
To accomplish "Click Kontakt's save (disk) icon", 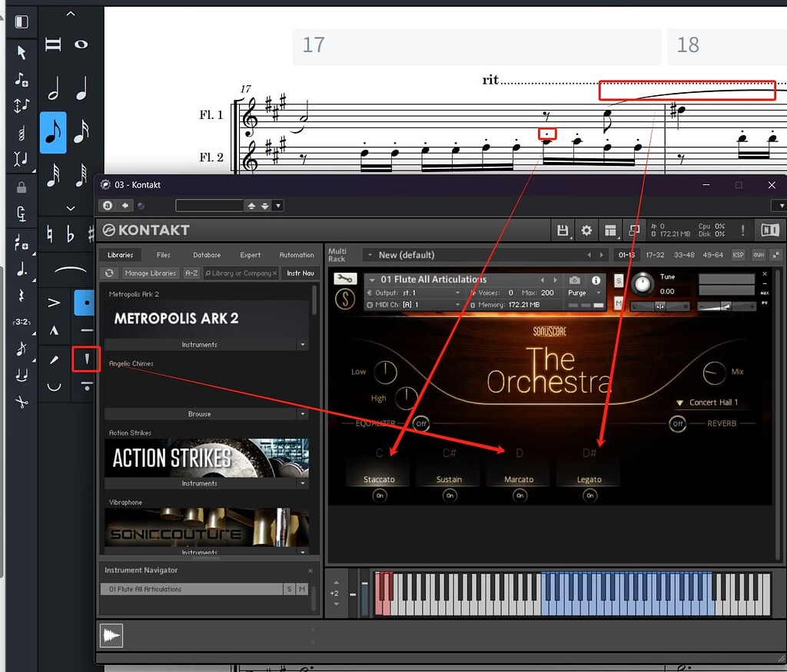I will tap(563, 230).
